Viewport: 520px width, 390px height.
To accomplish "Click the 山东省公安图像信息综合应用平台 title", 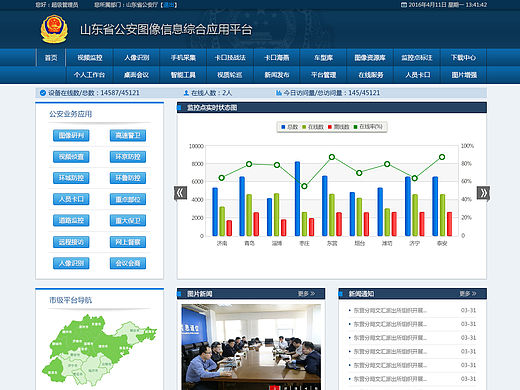I will (x=166, y=29).
